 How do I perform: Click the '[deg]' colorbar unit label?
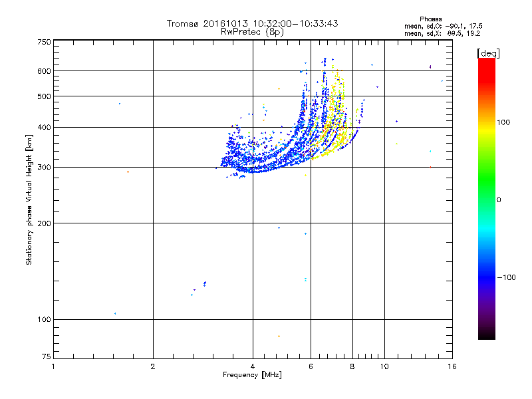(x=488, y=54)
